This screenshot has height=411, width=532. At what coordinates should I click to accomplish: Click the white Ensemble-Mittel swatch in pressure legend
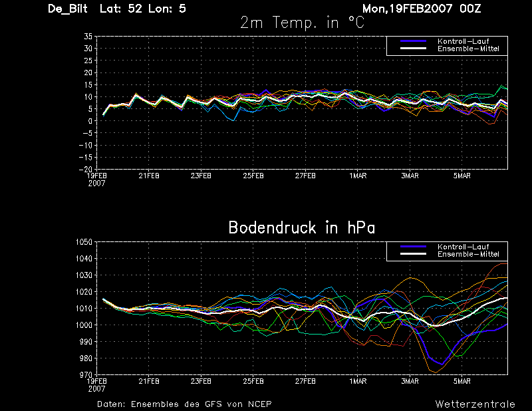[x=413, y=254]
